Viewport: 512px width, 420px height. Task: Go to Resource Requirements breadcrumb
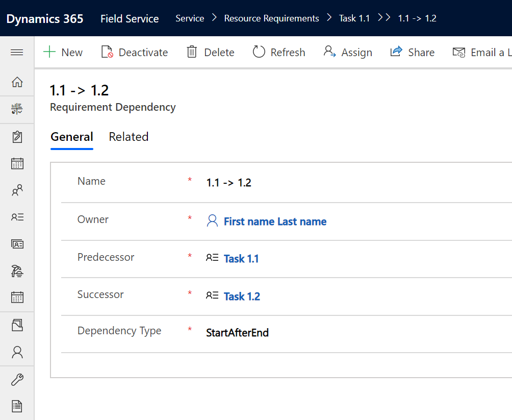click(271, 18)
